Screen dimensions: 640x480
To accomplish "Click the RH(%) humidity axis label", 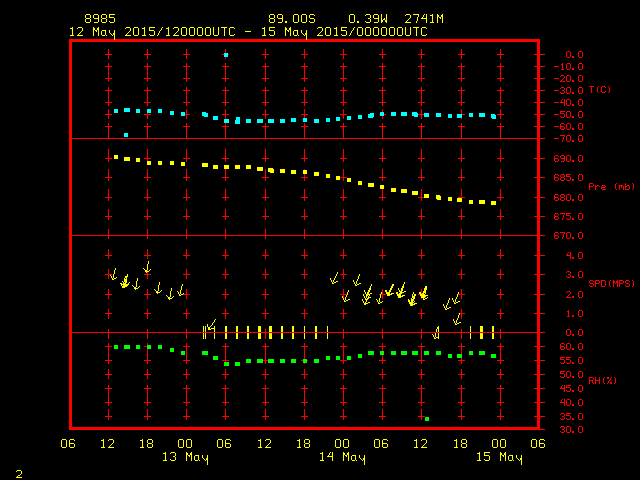I will click(602, 380).
